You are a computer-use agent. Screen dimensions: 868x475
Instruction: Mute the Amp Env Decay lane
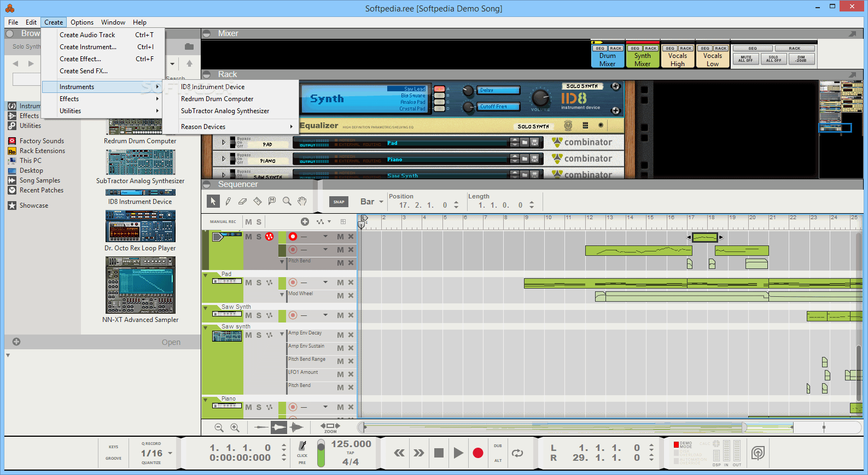pyautogui.click(x=340, y=335)
